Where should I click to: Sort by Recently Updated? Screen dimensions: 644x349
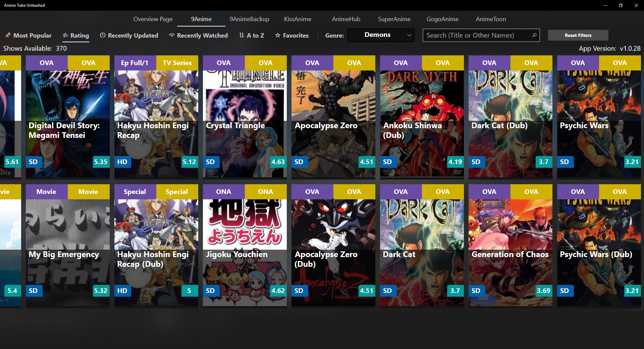(129, 35)
